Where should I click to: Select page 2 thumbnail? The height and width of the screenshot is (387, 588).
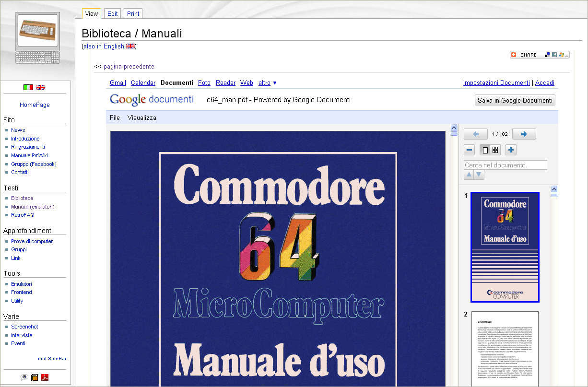coord(505,349)
